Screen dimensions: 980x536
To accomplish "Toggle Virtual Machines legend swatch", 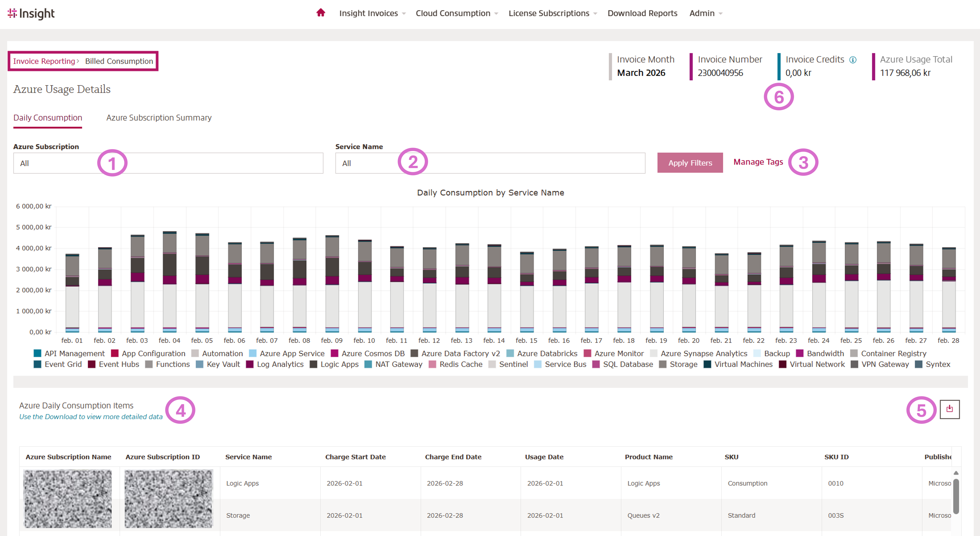I will (707, 364).
